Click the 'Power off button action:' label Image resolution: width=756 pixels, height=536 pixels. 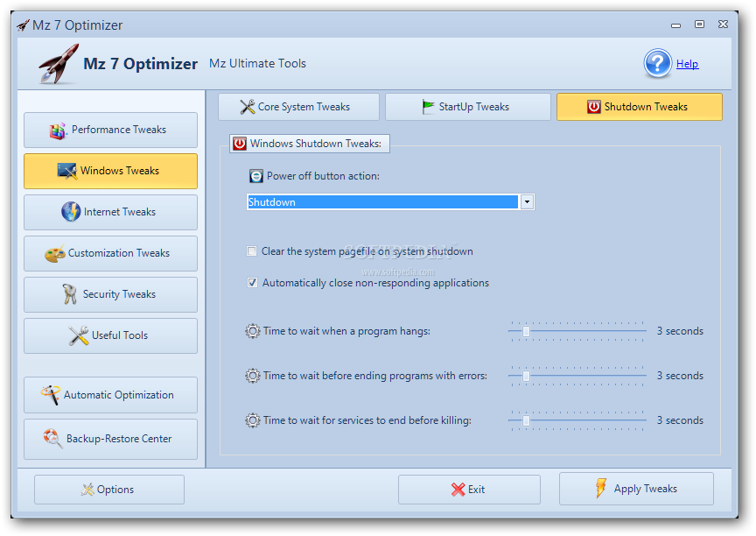pyautogui.click(x=323, y=176)
